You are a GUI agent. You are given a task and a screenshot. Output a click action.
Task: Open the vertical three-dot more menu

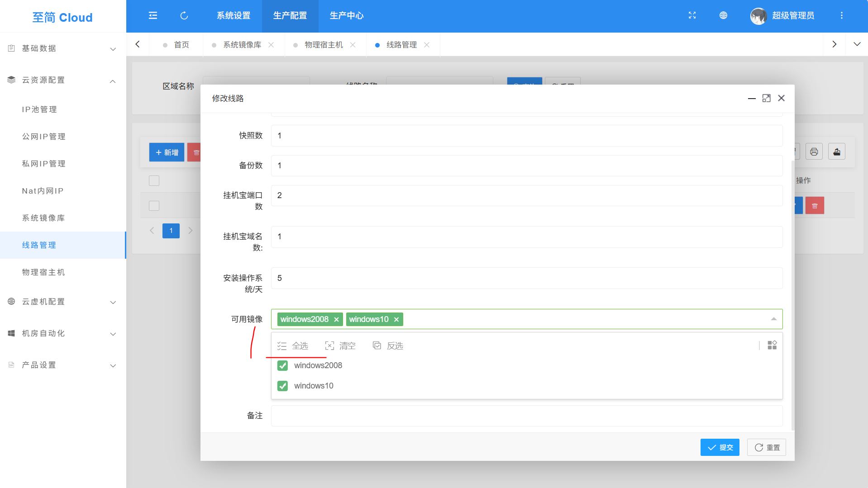coord(841,15)
